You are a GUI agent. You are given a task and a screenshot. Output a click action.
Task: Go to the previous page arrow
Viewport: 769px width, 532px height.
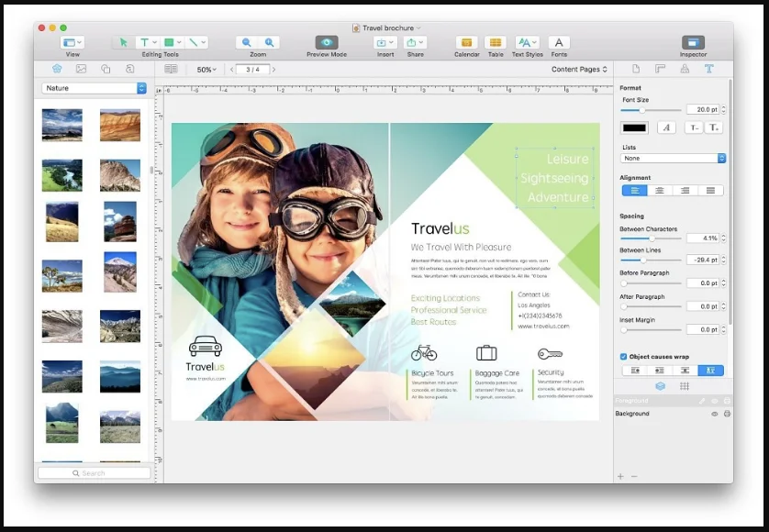click(x=231, y=70)
